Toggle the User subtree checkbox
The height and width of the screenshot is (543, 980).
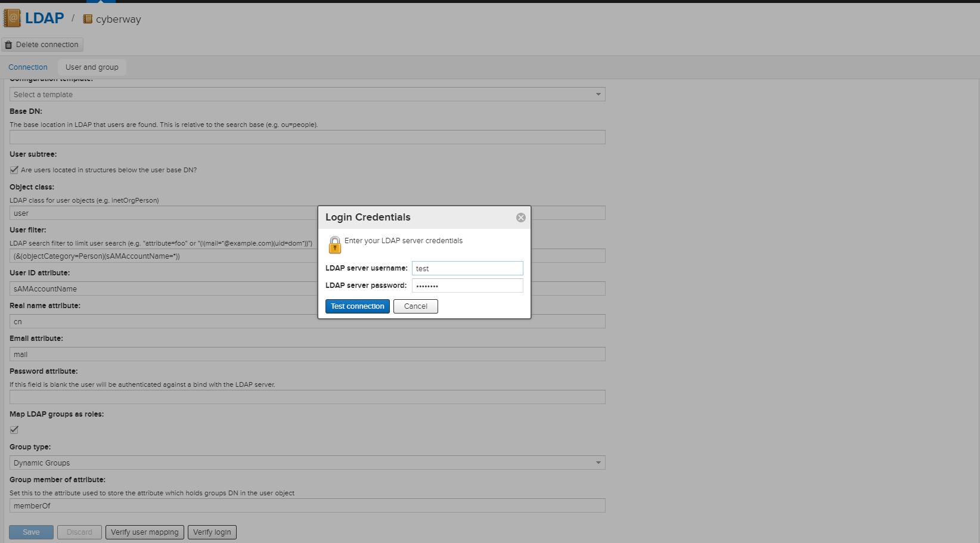[14, 170]
